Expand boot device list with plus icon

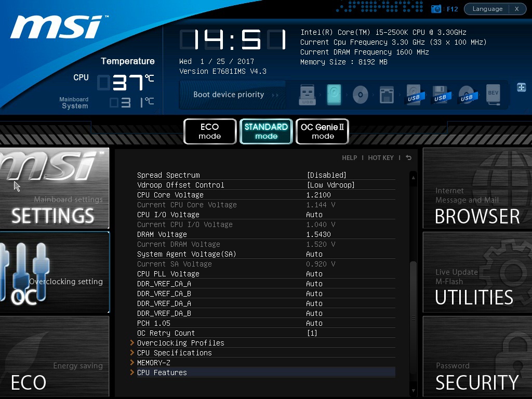pyautogui.click(x=522, y=87)
